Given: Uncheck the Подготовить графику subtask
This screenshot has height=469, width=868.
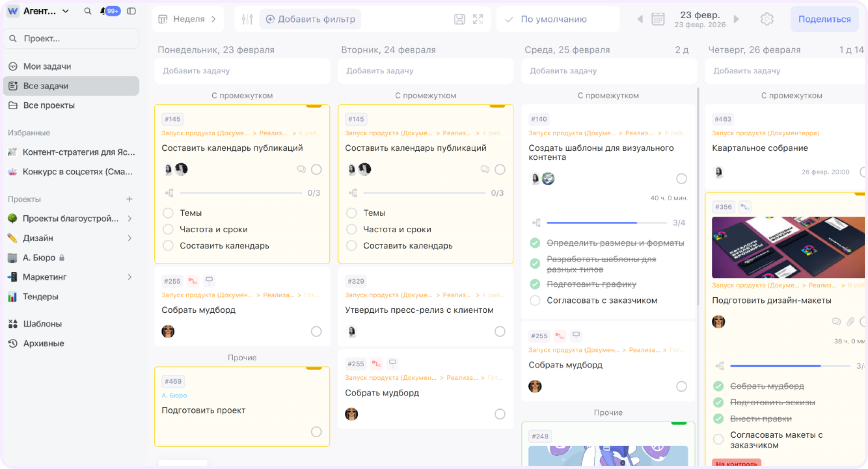Looking at the screenshot, I should point(535,284).
